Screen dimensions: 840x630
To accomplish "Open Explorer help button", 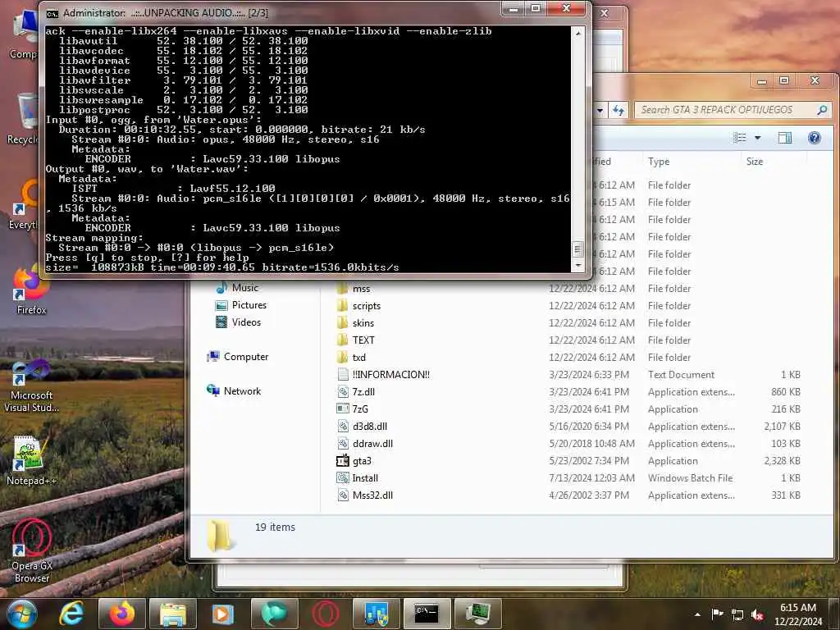I will (x=815, y=138).
